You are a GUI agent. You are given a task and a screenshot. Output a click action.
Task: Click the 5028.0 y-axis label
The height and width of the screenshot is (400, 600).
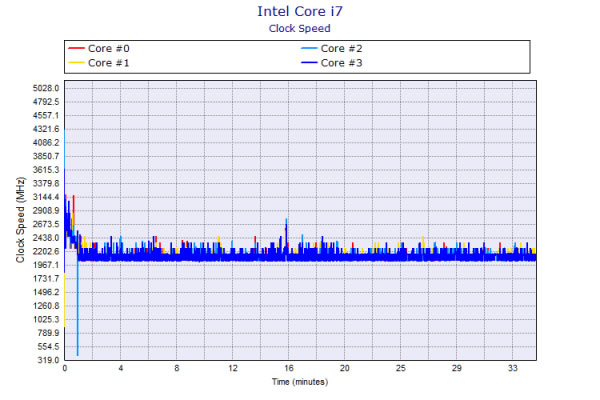[46, 88]
